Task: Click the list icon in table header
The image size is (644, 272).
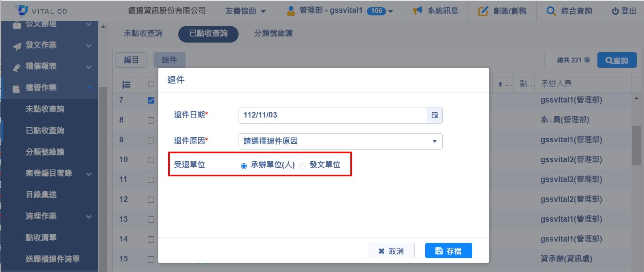Action: pyautogui.click(x=126, y=84)
